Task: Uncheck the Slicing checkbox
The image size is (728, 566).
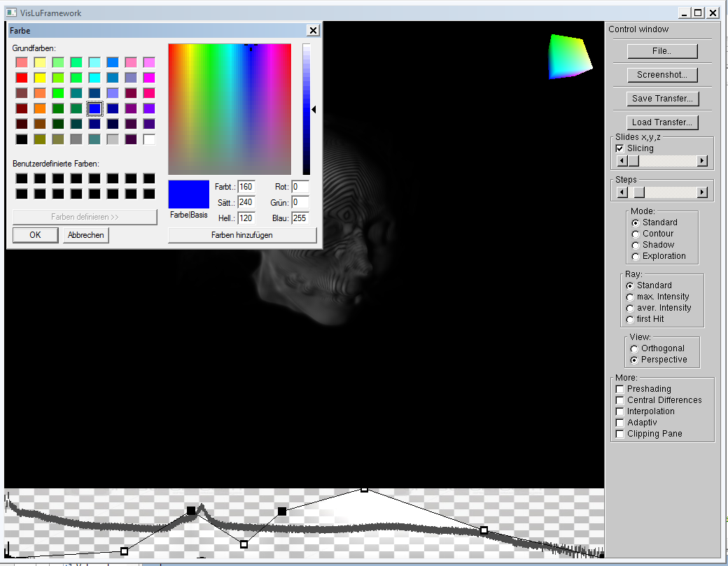Action: [619, 148]
